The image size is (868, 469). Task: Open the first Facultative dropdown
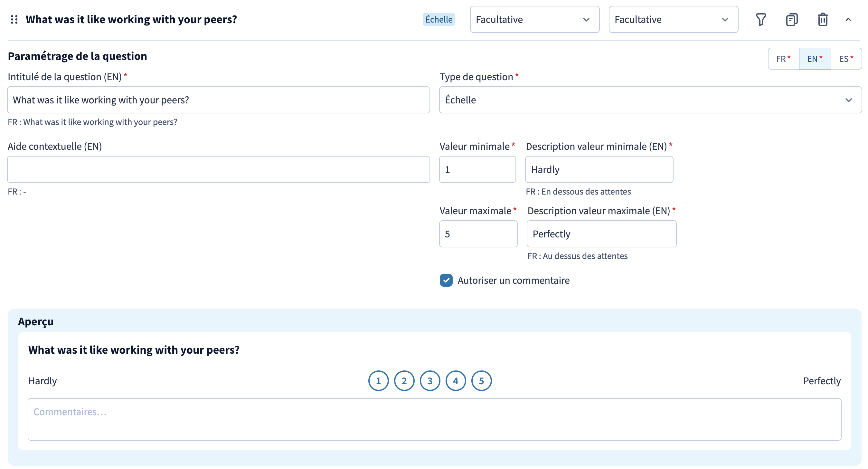click(x=535, y=20)
